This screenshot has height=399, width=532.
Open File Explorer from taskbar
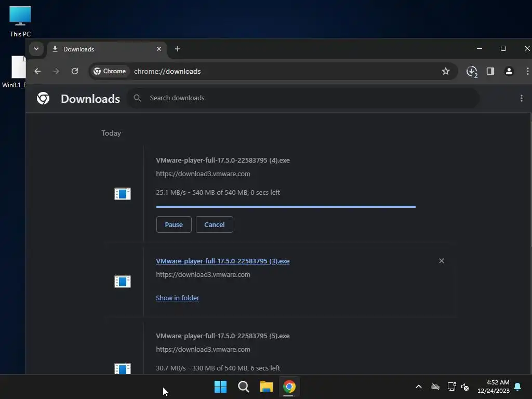(x=267, y=387)
